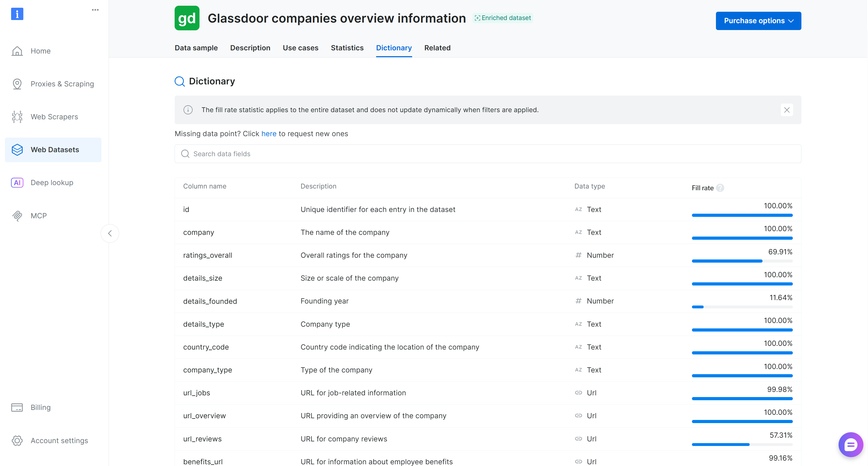The width and height of the screenshot is (868, 466).
Task: Click the Data type column header
Action: point(590,187)
